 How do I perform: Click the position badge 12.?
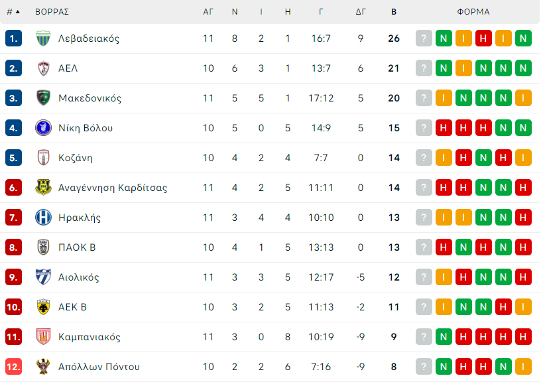coord(13,367)
